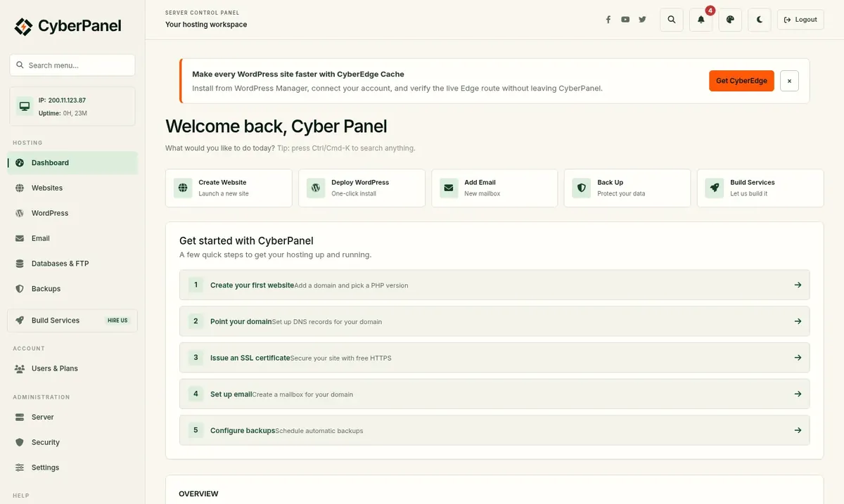
Task: Focus the Search menu input field
Action: pos(72,65)
